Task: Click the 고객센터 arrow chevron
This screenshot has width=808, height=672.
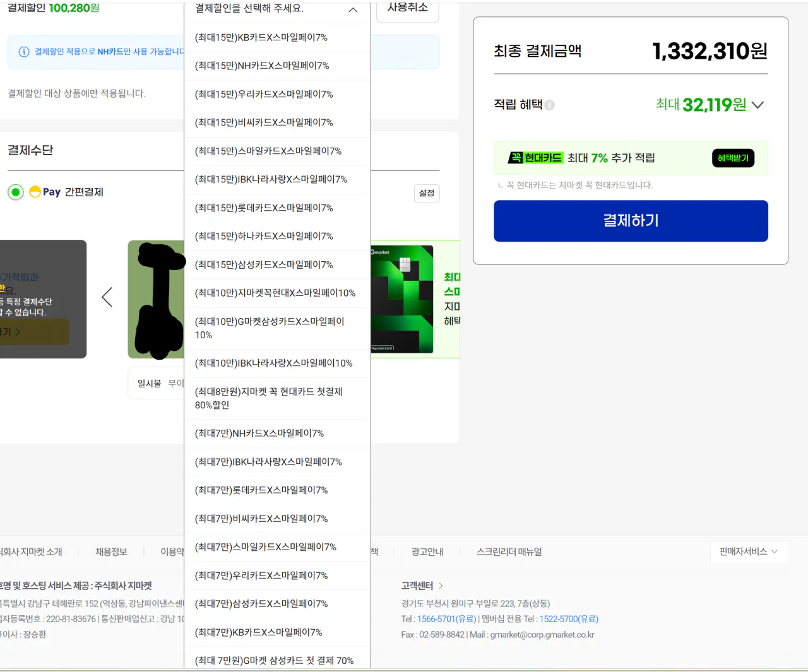Action: coord(441,586)
